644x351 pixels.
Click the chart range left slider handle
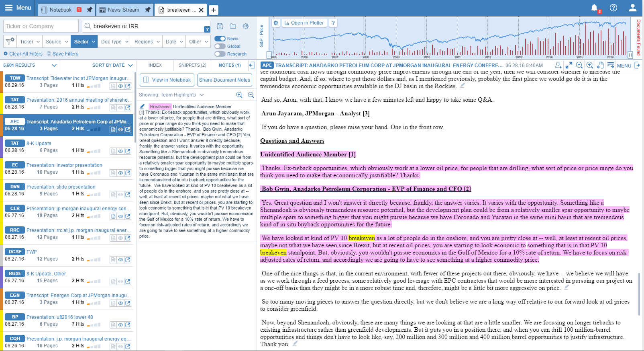[x=269, y=55]
